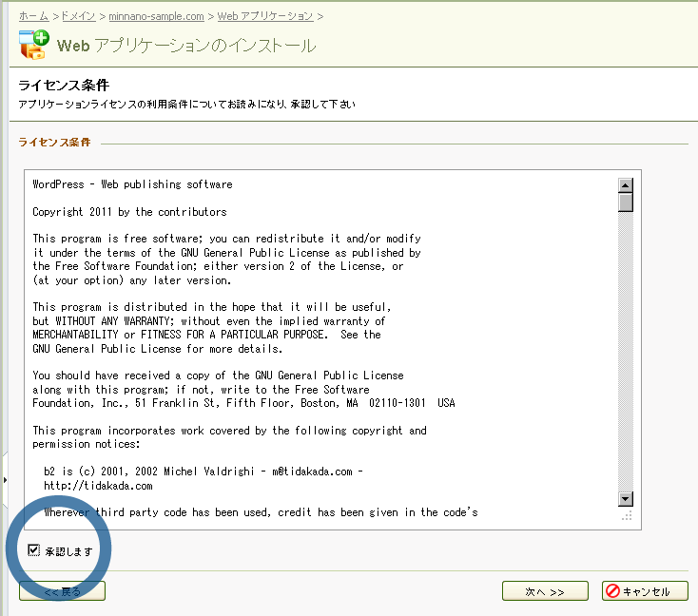The width and height of the screenshot is (698, 616).
Task: Click the scrollbar up arrow in license box
Action: tap(625, 185)
